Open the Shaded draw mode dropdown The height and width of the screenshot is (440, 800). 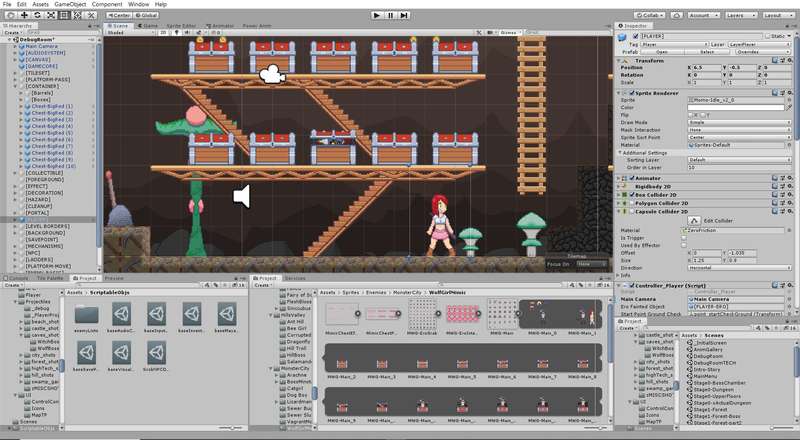[x=130, y=33]
